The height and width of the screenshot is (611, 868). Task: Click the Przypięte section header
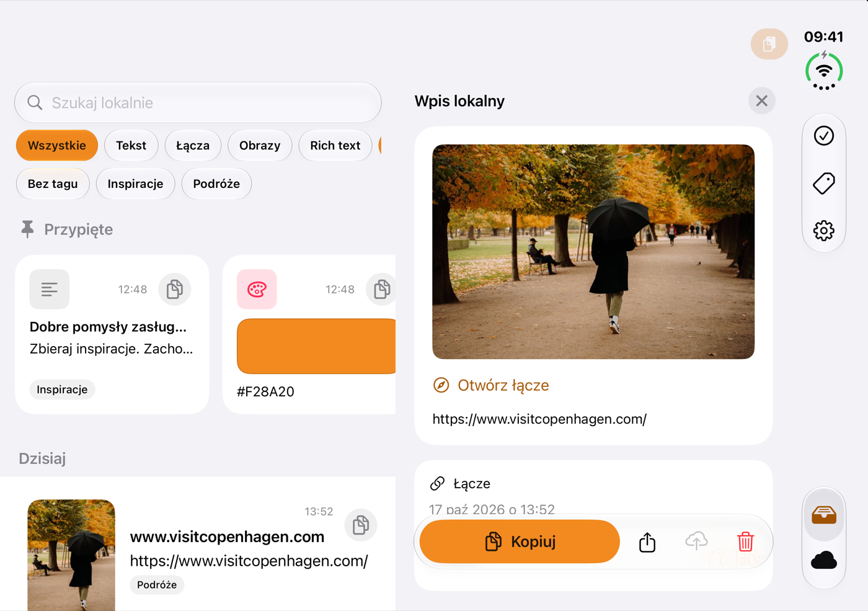pyautogui.click(x=66, y=230)
